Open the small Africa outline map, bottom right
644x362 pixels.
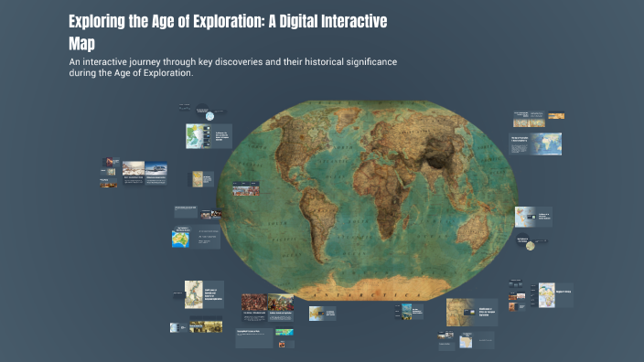[x=466, y=341]
